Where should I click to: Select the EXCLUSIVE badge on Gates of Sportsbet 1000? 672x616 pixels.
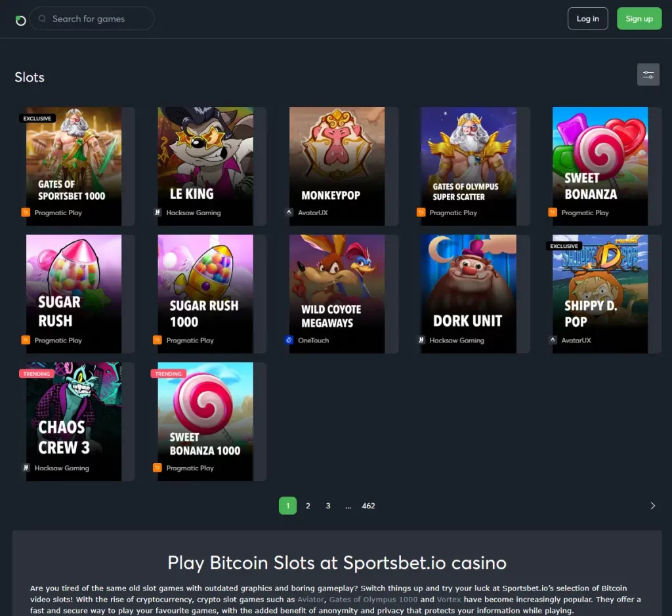(x=37, y=118)
